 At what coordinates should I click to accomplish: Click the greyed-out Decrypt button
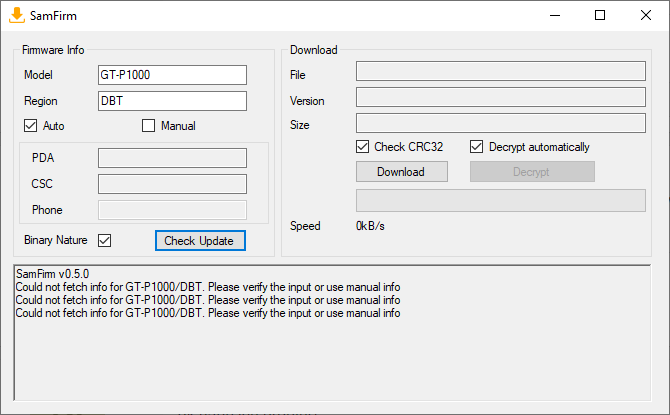coord(532,171)
